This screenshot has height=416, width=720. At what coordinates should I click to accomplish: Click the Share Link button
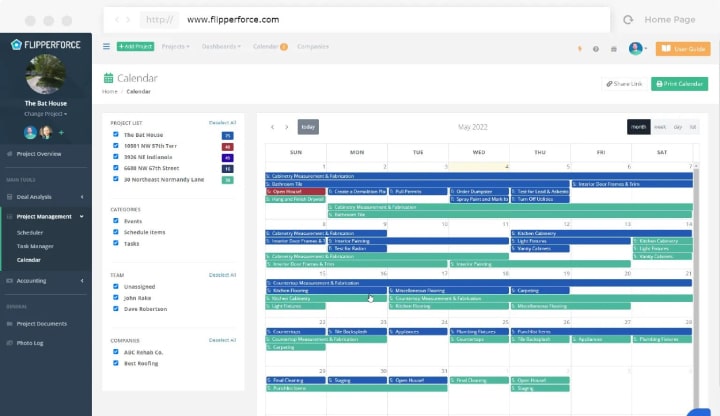[624, 84]
